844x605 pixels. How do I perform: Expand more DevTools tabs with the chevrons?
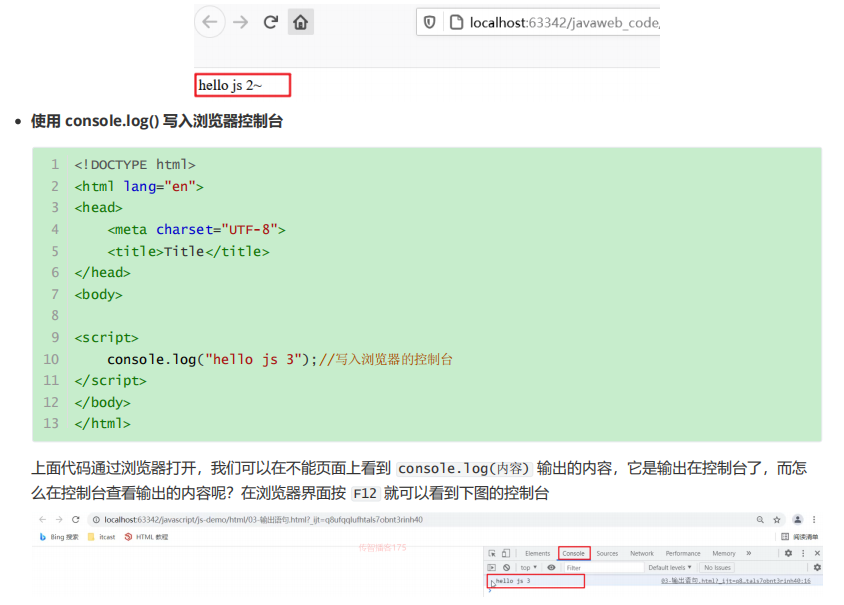click(x=749, y=553)
